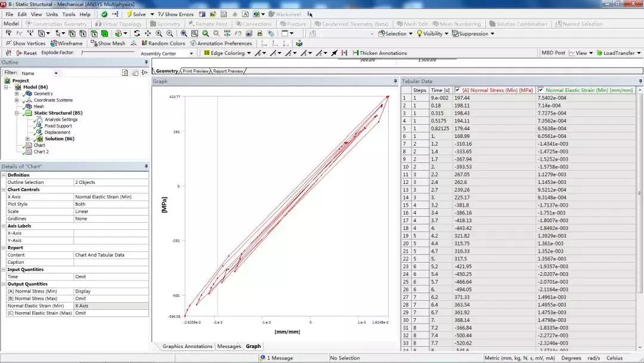Click the green magnifier icon
The height and width of the screenshot is (363, 644).
(x=205, y=33)
